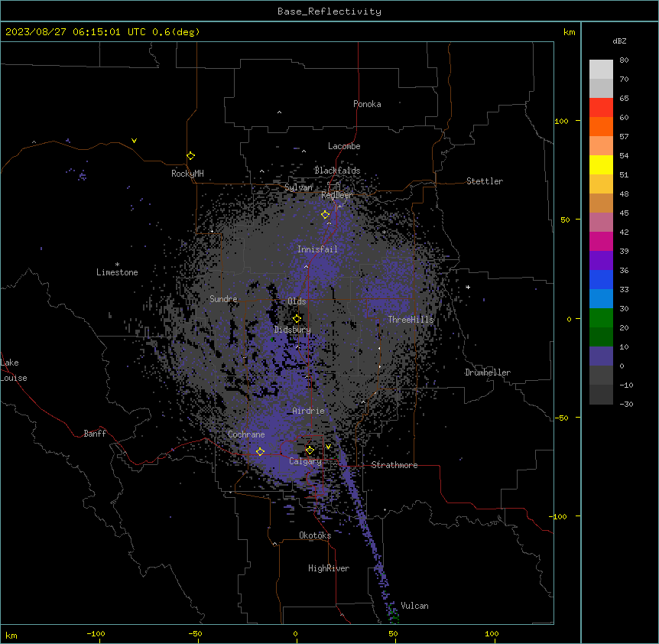Screen dimensions: 659x644
Task: Select the violet 39-36 dBZ legend swatch
Action: click(x=601, y=261)
